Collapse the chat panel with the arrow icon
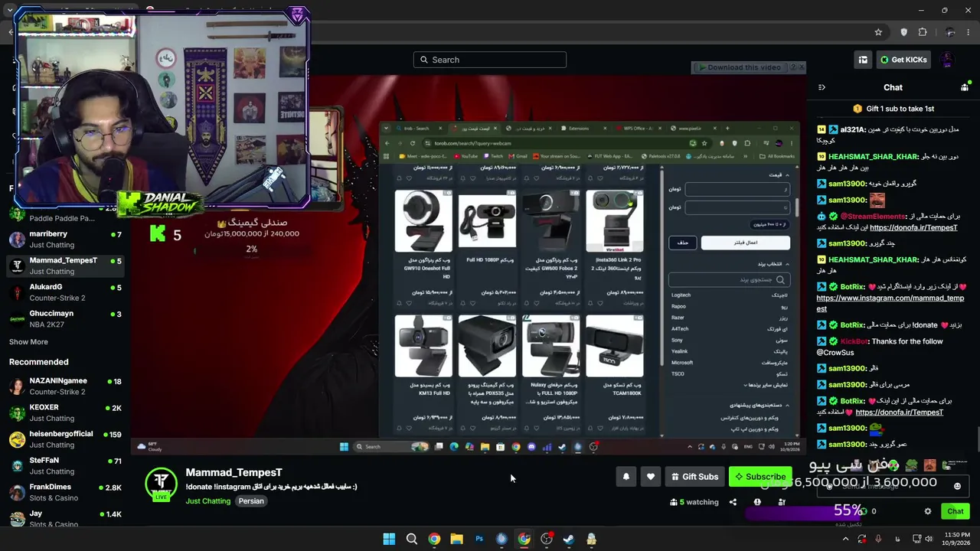 coord(822,87)
